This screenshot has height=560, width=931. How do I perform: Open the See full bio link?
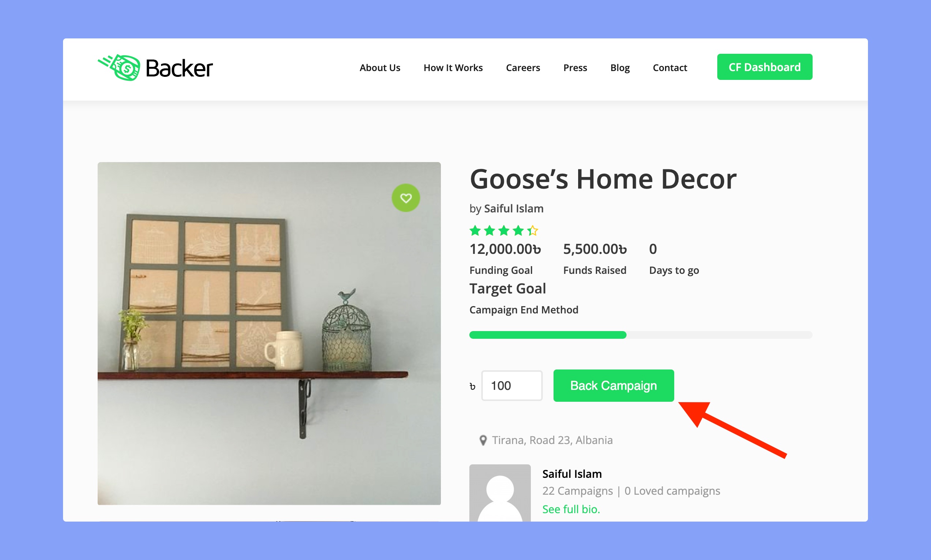tap(571, 509)
